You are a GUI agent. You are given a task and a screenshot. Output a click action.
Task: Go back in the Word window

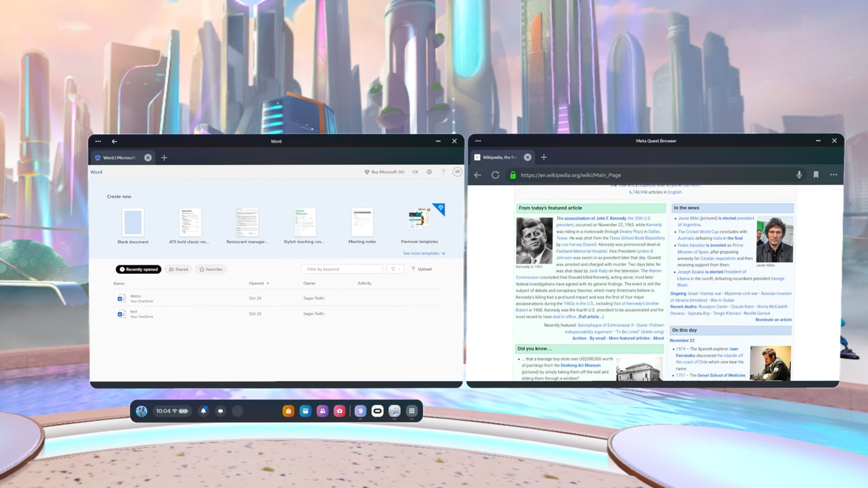click(x=114, y=141)
